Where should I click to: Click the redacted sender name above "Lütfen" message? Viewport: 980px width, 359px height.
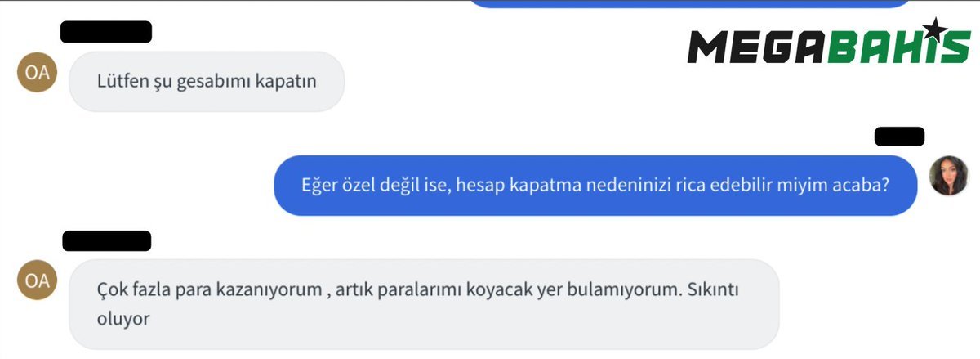[106, 32]
